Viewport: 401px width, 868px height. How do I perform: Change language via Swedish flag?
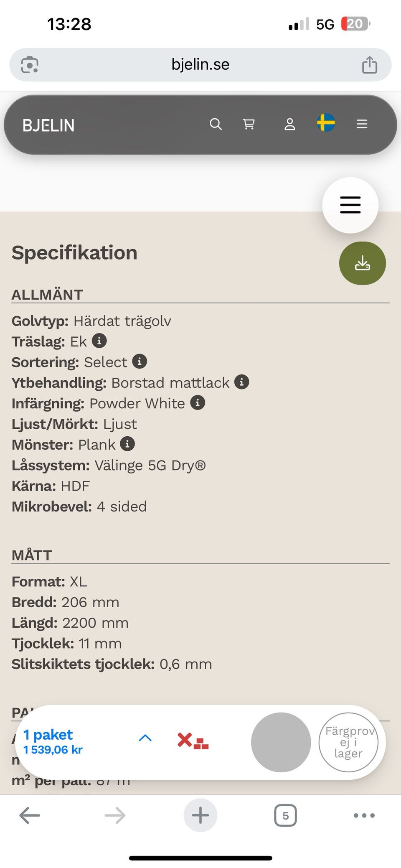326,123
